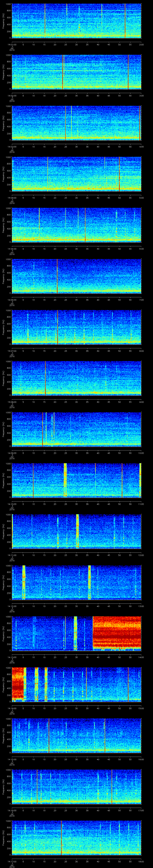Open the spectrogram panel starting at 14:03:00
The height and width of the screenshot is (868, 153).
pos(76,123)
